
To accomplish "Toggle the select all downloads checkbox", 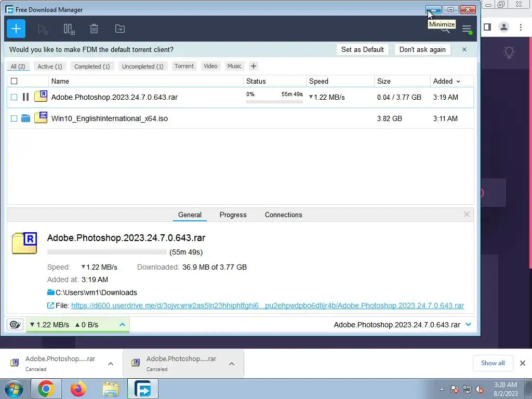I will tap(14, 81).
